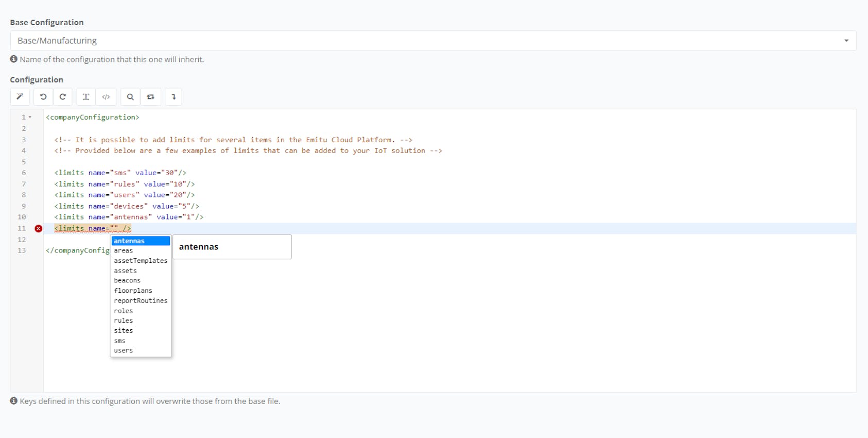Pick 'beacons' in the suggestion list
This screenshot has width=868, height=438.
141,281
